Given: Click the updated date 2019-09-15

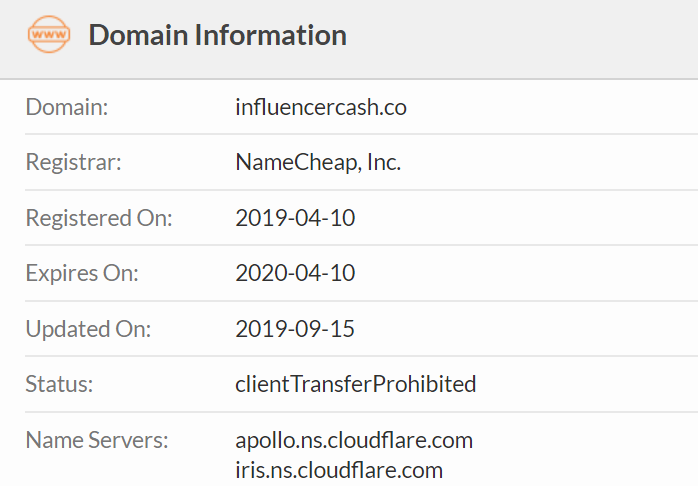Looking at the screenshot, I should [295, 328].
